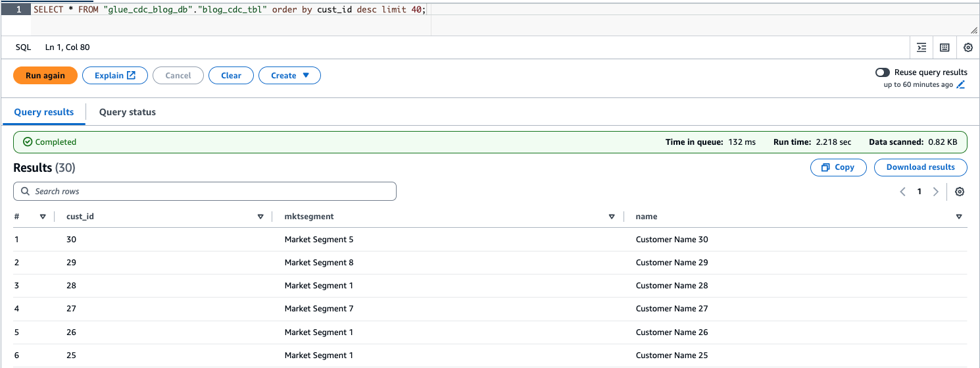Select Market Segment 5 cell

click(319, 240)
